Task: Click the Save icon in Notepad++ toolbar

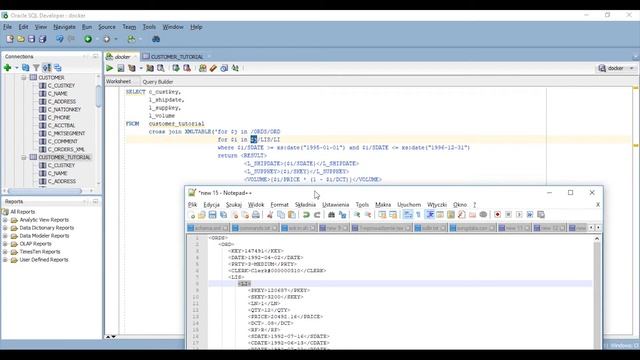Action: 212,215
